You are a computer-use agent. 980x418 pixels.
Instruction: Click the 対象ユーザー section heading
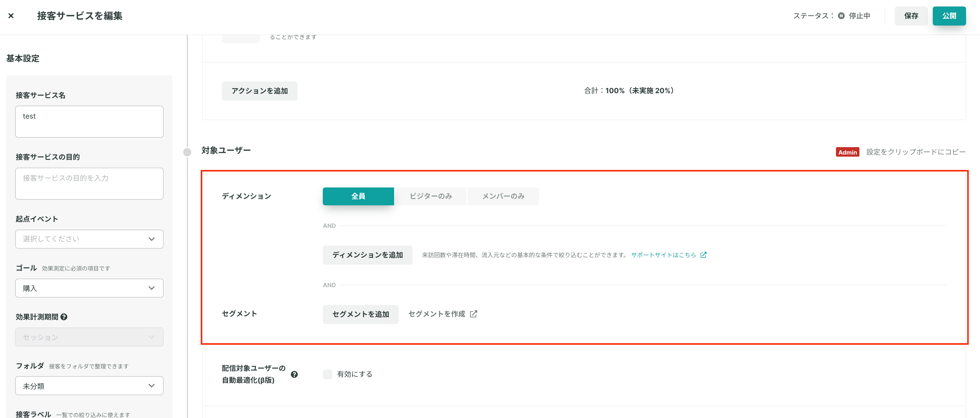click(x=226, y=150)
